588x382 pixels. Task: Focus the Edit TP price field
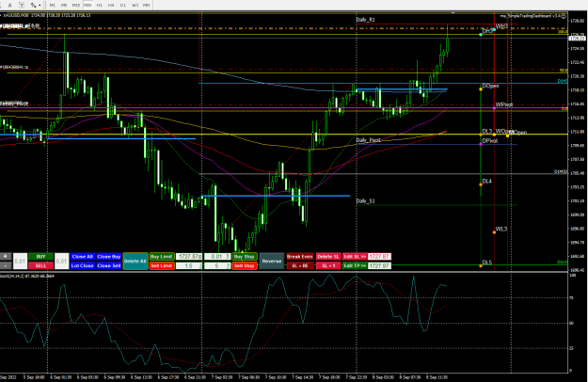[x=379, y=265]
